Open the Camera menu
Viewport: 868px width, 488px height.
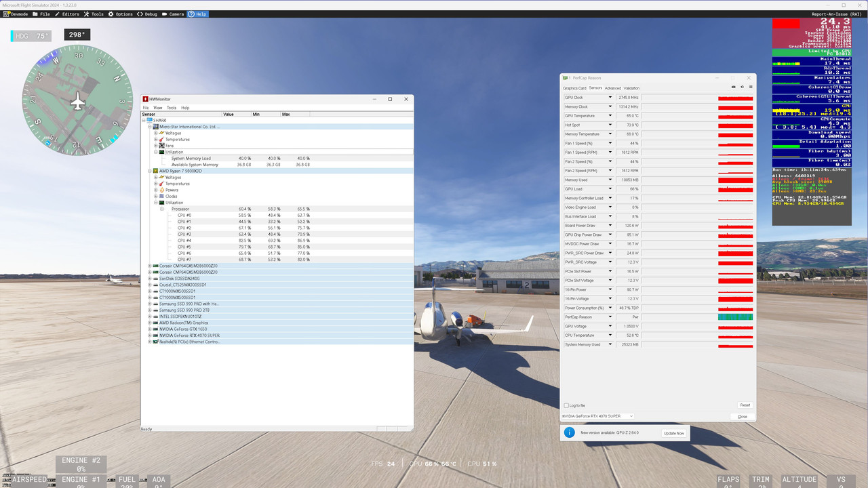tap(173, 14)
